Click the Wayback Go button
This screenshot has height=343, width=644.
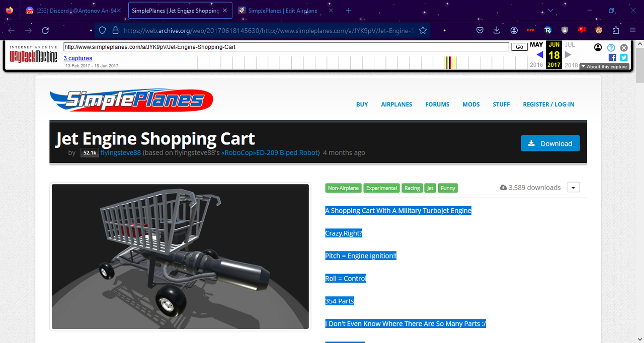click(520, 47)
